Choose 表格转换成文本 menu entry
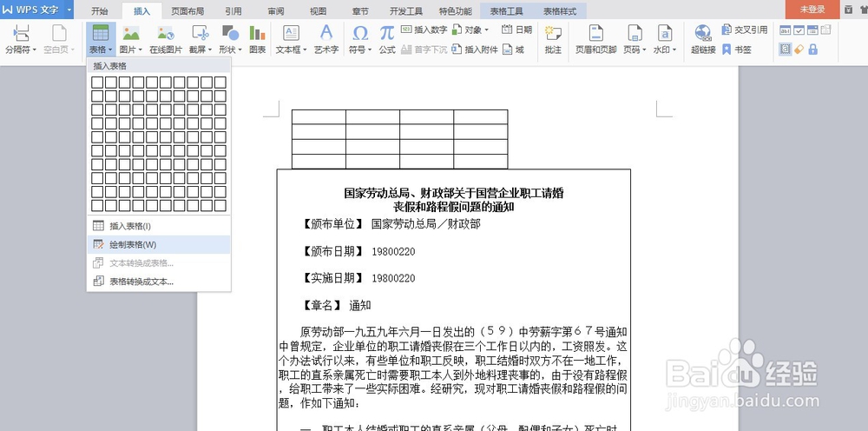 (159, 282)
